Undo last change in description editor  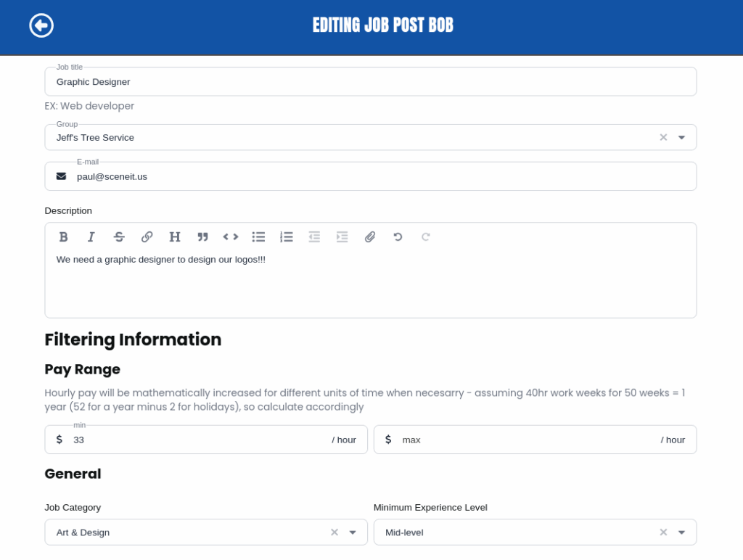[398, 236]
